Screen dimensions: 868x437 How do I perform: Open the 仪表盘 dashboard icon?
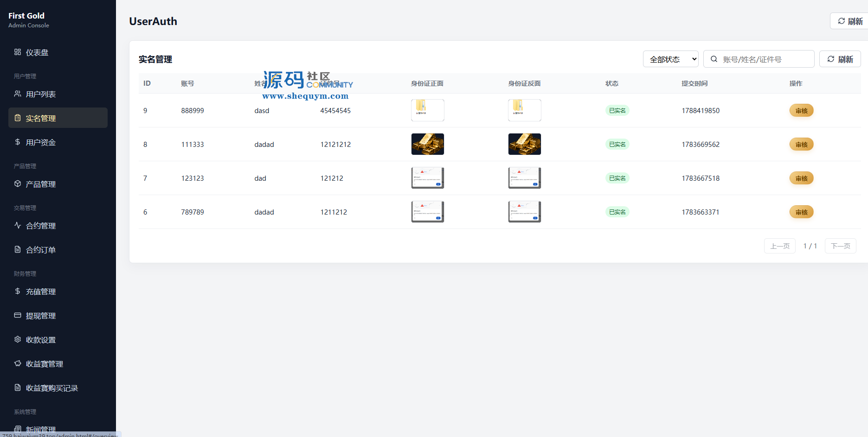(18, 52)
